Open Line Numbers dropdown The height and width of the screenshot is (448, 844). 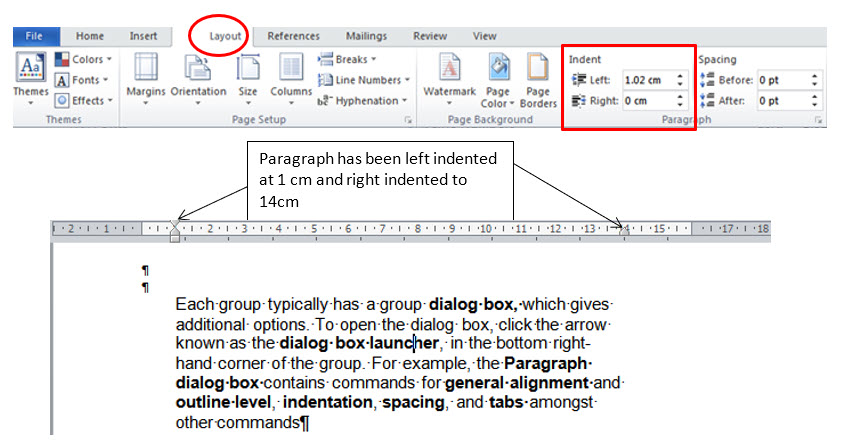pyautogui.click(x=364, y=80)
